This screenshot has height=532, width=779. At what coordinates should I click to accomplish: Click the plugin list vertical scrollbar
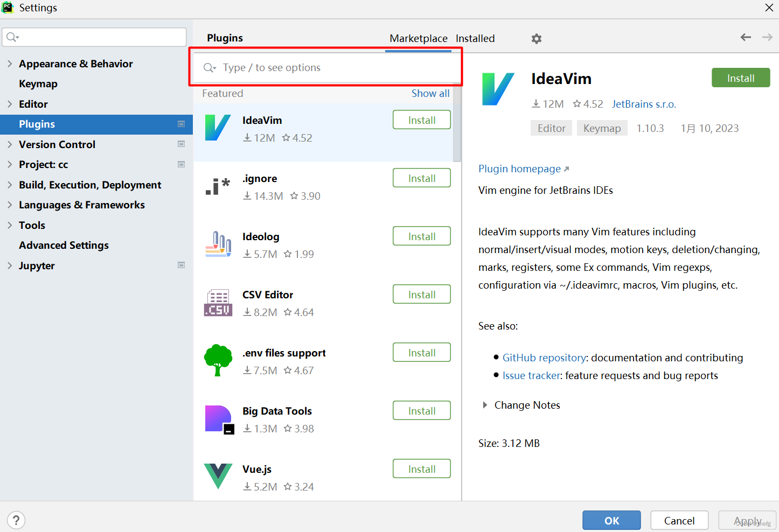[x=457, y=124]
